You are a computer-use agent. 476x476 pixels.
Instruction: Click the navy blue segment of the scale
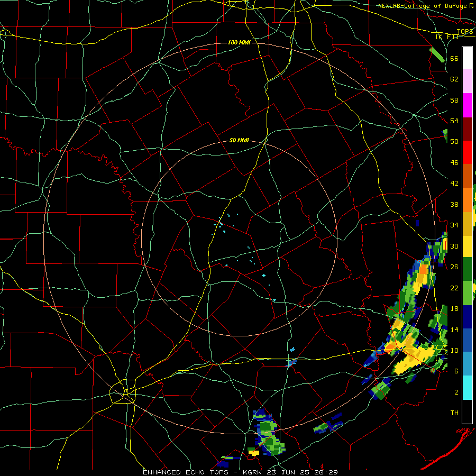467,317
